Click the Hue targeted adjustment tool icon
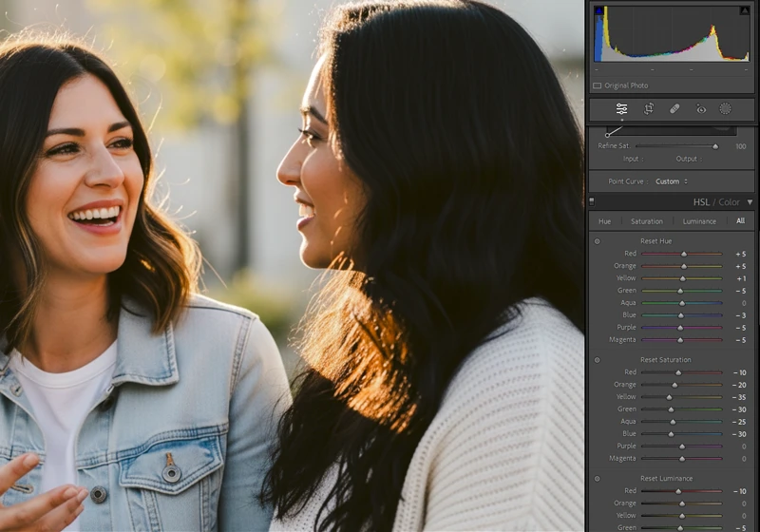The height and width of the screenshot is (532, 760). (x=598, y=241)
